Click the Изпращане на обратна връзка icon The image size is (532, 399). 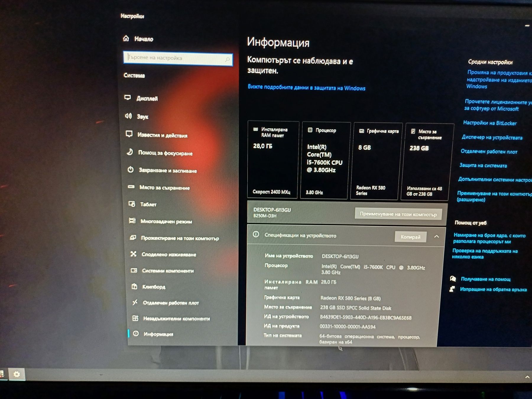pyautogui.click(x=452, y=289)
